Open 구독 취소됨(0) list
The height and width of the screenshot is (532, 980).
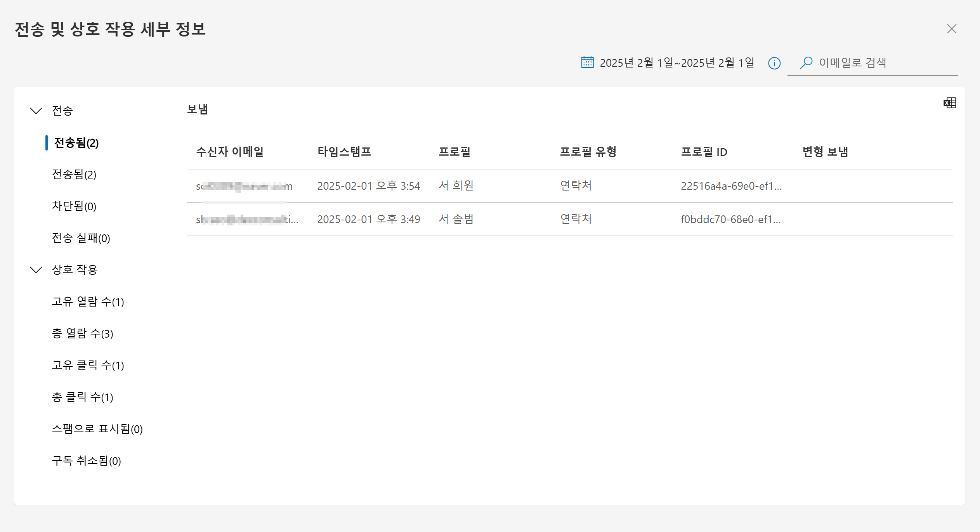(x=87, y=461)
